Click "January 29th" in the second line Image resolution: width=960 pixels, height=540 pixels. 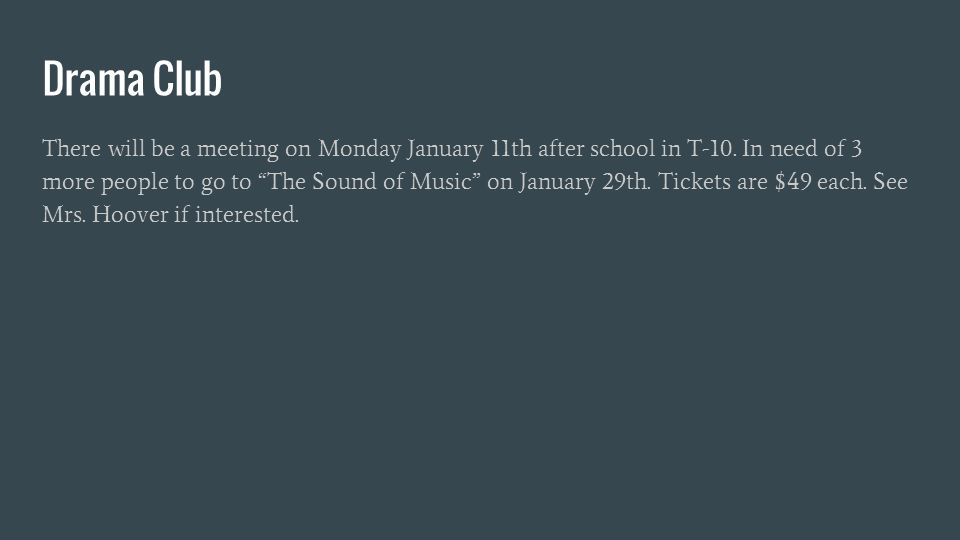583,182
